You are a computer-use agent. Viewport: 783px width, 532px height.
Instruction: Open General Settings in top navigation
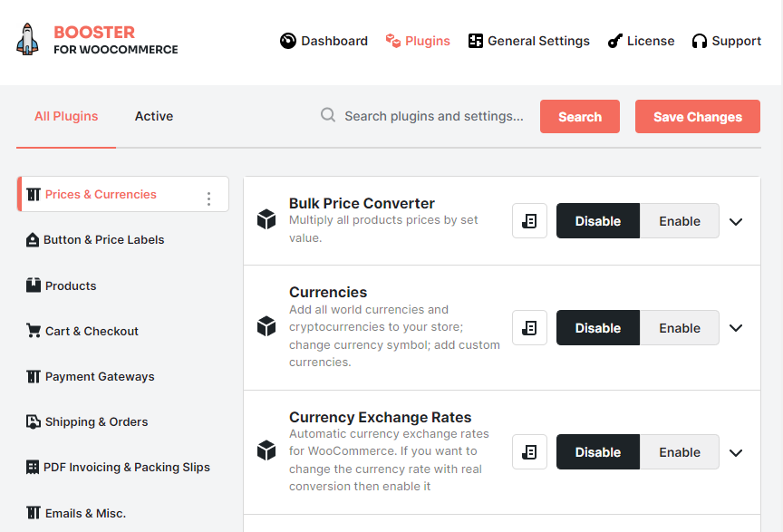(x=529, y=41)
